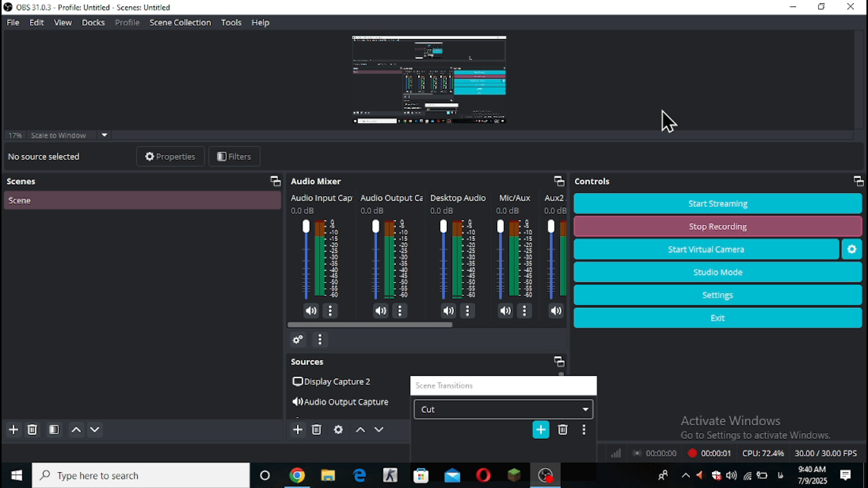This screenshot has height=488, width=868.
Task: Open source Properties button
Action: coord(170,156)
